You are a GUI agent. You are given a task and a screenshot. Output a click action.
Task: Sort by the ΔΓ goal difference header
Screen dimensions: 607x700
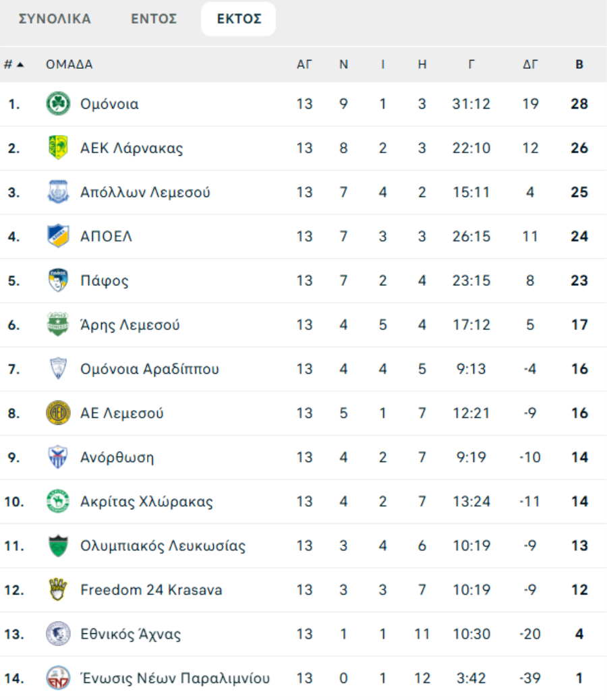(x=531, y=65)
